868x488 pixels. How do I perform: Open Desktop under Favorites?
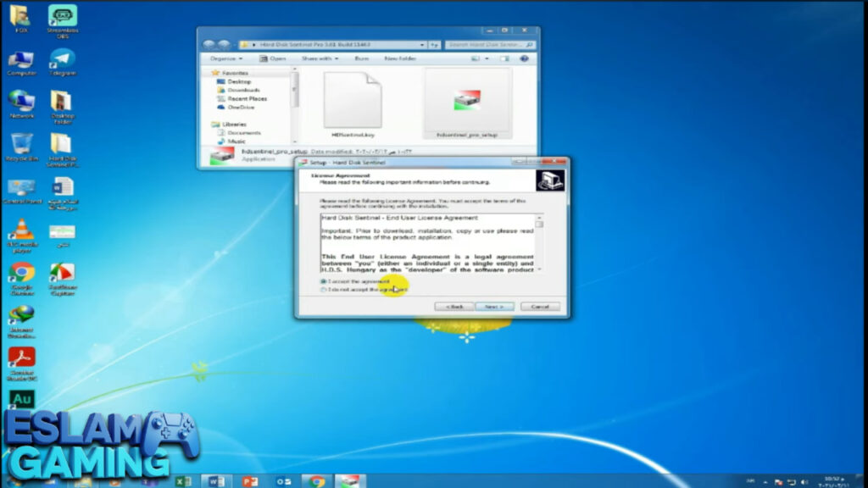pyautogui.click(x=239, y=81)
